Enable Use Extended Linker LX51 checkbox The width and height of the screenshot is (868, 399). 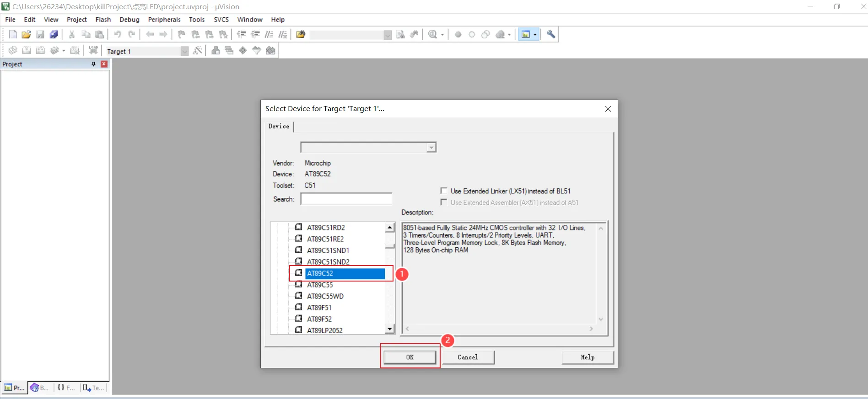(x=443, y=191)
